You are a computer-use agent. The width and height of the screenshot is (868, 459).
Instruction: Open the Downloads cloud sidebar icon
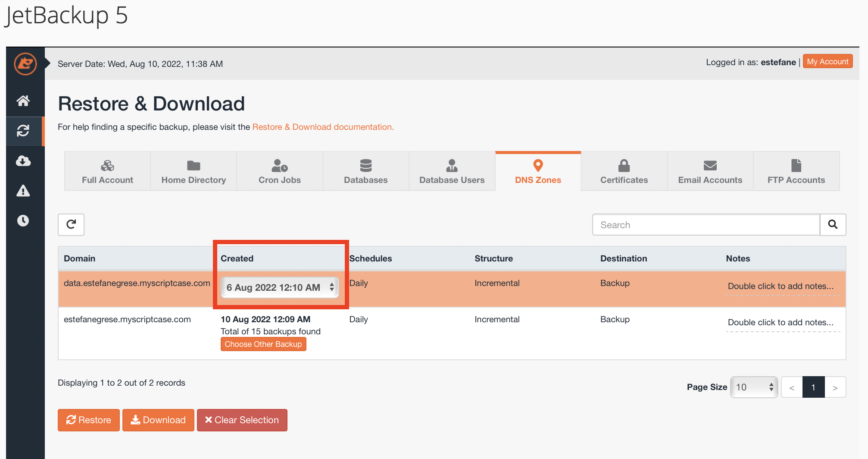click(x=23, y=161)
